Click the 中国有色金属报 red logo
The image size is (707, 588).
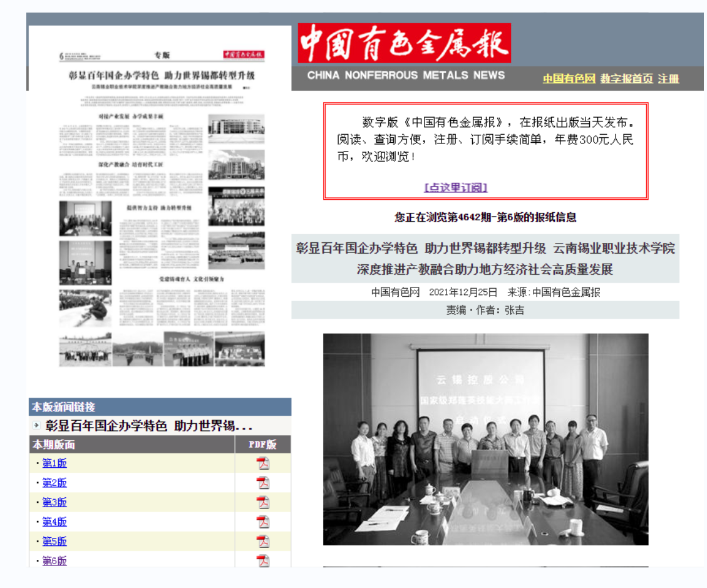tap(404, 43)
